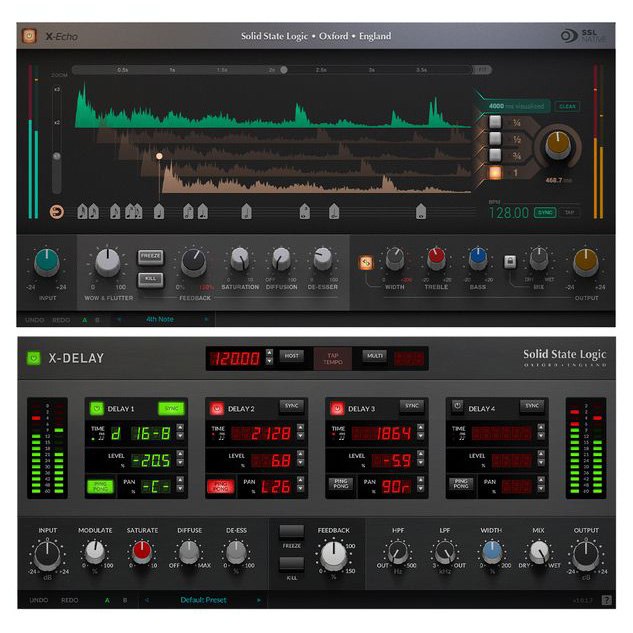Click the X-Echo Feedback knob

click(x=194, y=262)
